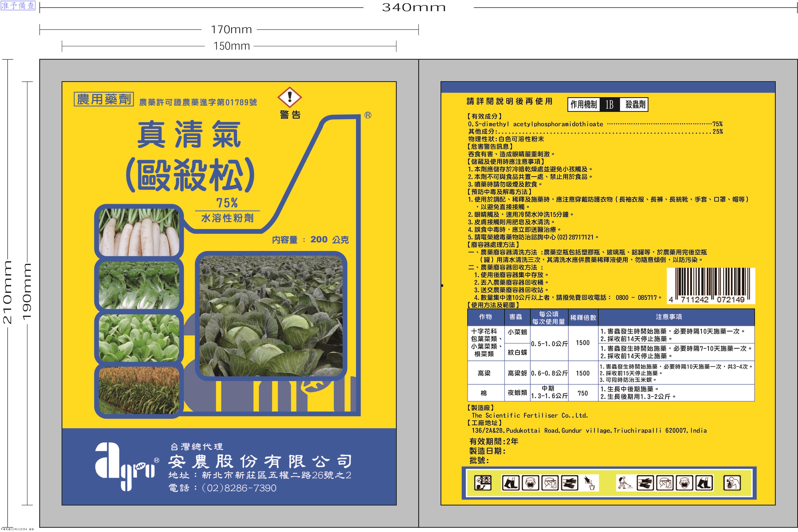
Task: Select the face shield pictogram in the spraying group
Action: tap(665, 483)
